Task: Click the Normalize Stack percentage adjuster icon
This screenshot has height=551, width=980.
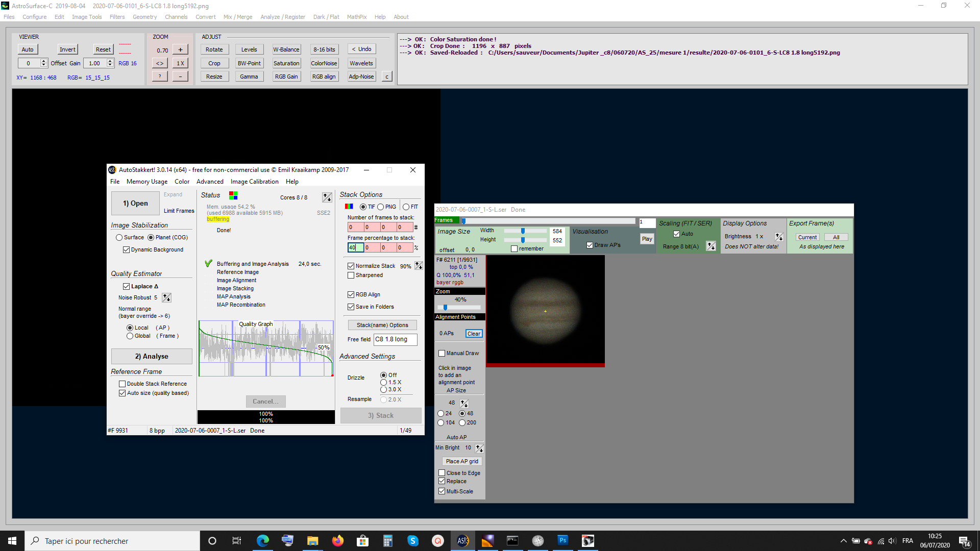Action: point(419,266)
